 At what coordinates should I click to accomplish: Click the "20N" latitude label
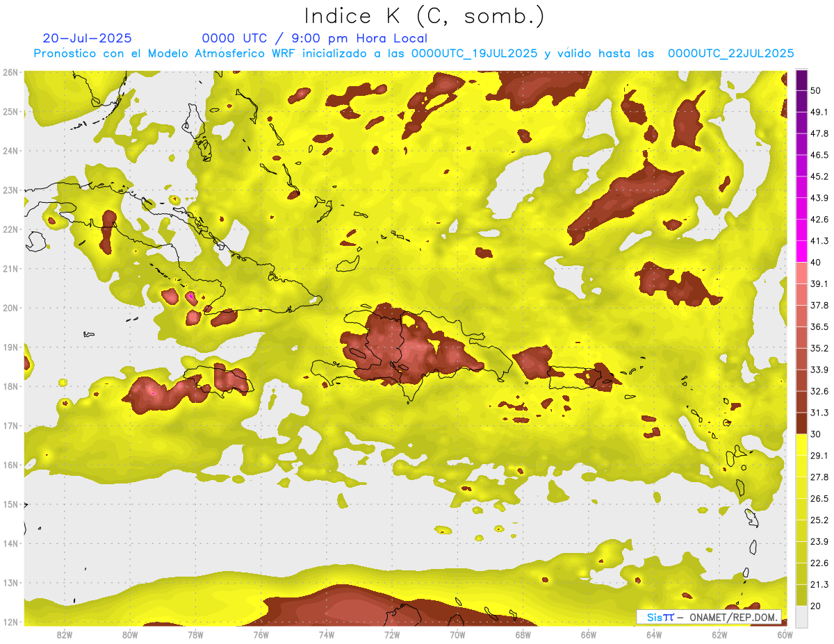point(10,308)
